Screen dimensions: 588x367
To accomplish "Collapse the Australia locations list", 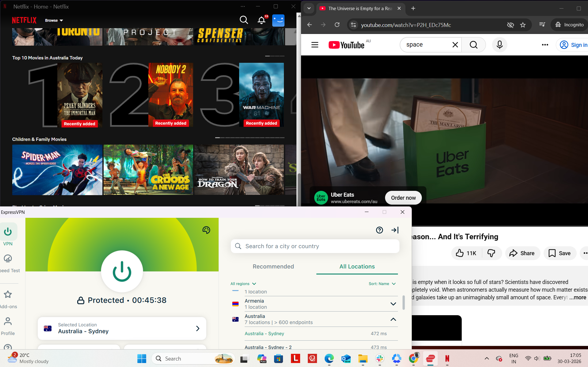I will point(393,319).
